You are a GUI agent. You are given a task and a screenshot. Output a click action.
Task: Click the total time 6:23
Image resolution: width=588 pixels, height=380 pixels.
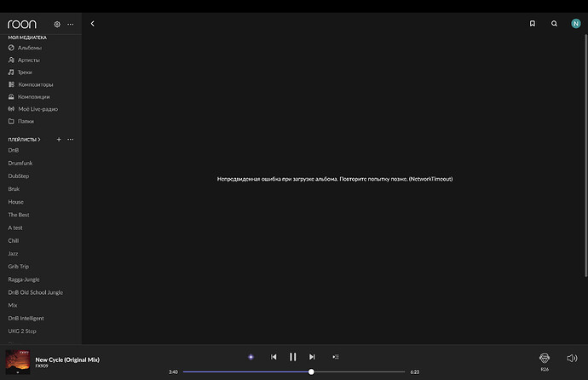coord(415,372)
